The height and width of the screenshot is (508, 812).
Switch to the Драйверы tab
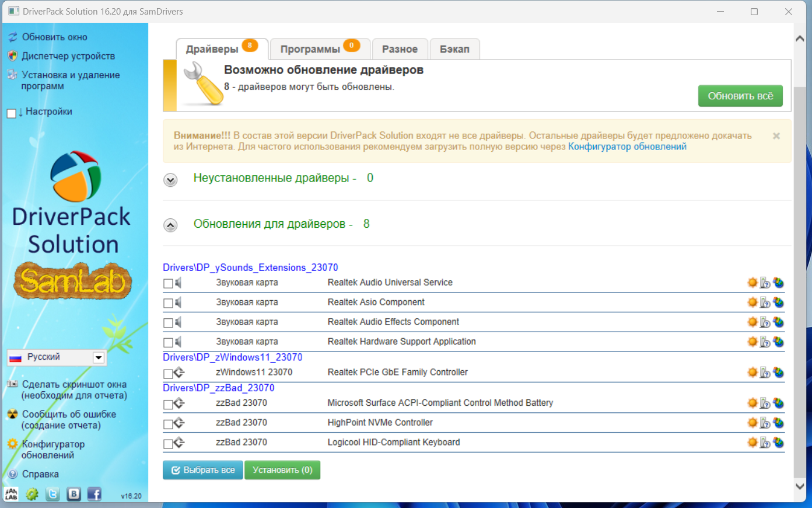pos(222,49)
